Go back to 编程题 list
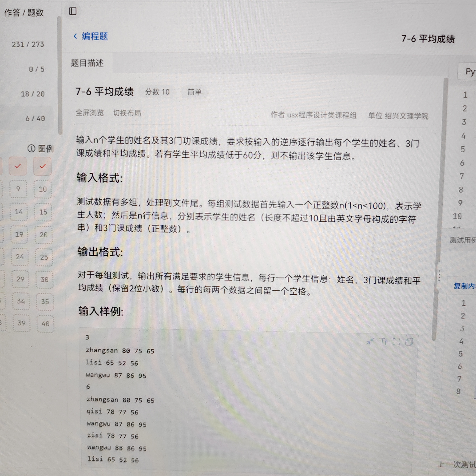The image size is (476, 476). (x=95, y=37)
